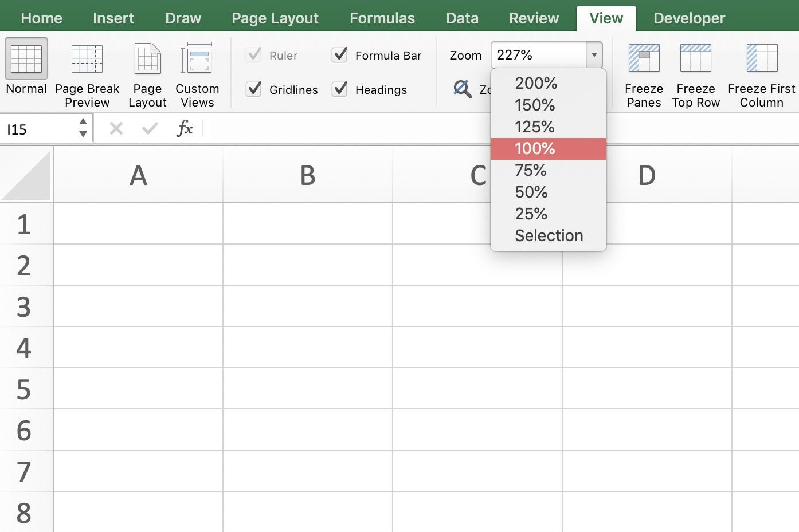Open Page Break Preview view
The height and width of the screenshot is (532, 799).
coord(87,59)
